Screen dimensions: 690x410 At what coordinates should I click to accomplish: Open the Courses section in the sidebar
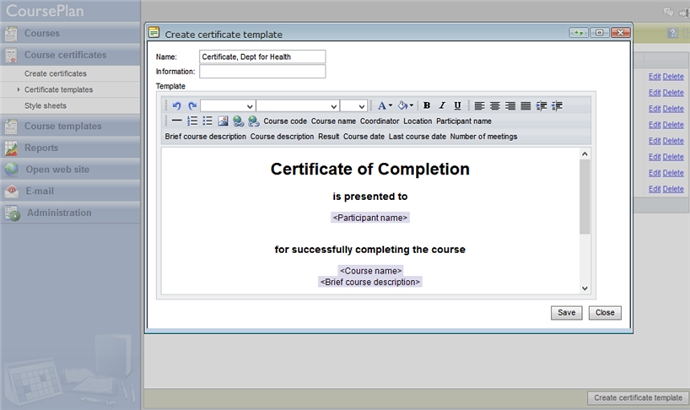click(70, 33)
